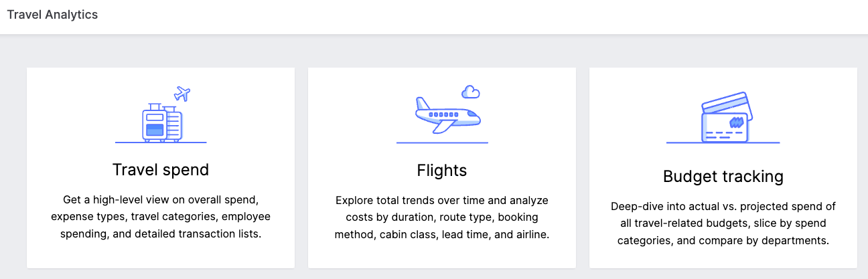The width and height of the screenshot is (868, 279).
Task: Click the cloud icon above the airplane
Action: pos(471,92)
